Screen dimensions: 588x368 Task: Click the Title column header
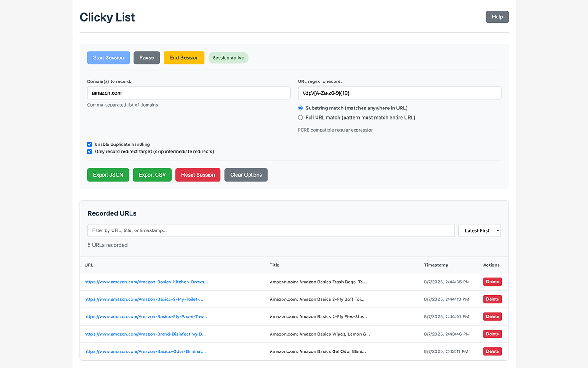(x=275, y=265)
